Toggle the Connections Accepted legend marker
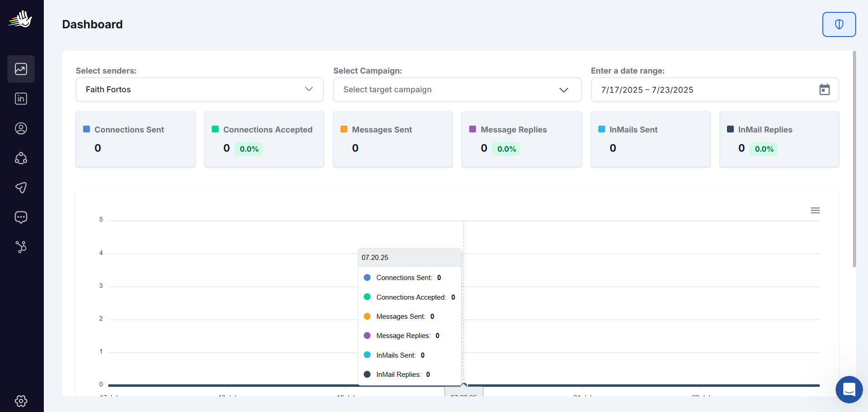 click(x=215, y=129)
